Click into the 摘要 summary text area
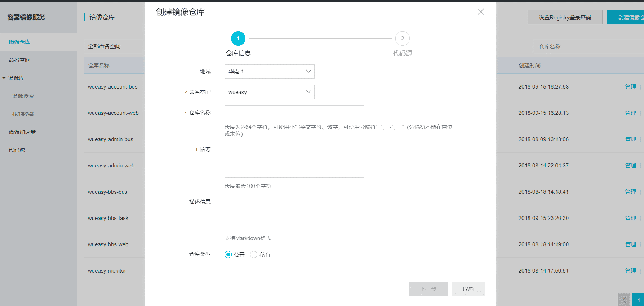The image size is (644, 306). (x=294, y=160)
